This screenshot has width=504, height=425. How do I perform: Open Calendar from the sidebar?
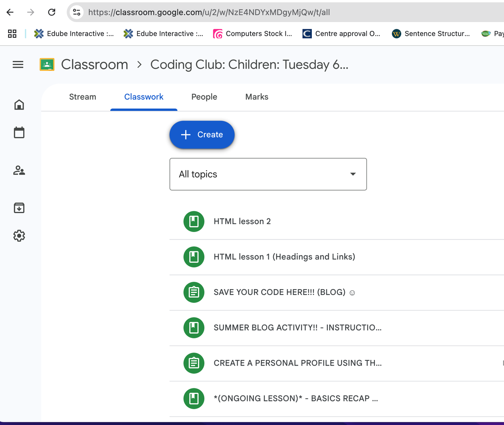(x=19, y=132)
